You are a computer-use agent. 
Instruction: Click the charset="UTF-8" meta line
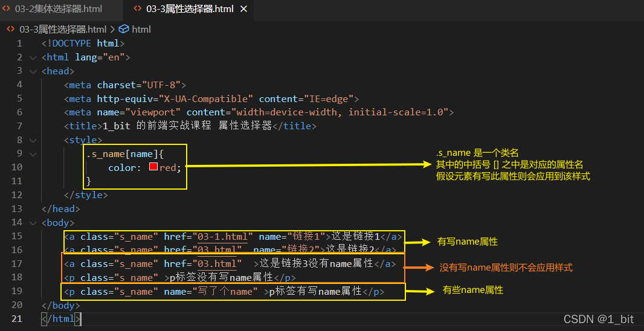[x=125, y=85]
